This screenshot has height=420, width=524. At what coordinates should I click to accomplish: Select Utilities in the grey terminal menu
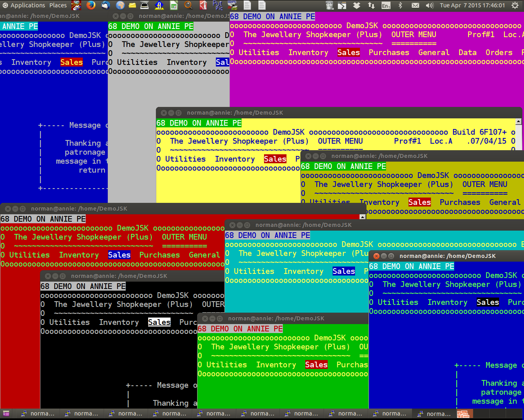click(x=137, y=62)
